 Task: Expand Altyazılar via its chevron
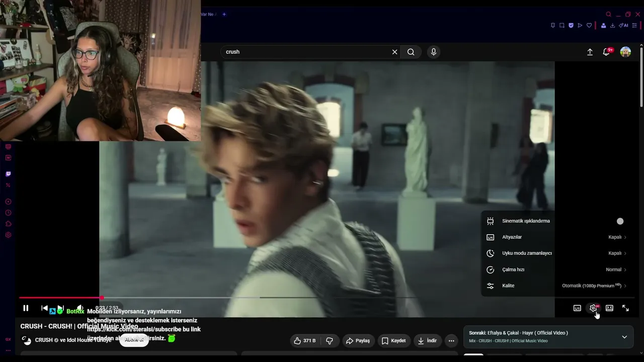[625, 237]
